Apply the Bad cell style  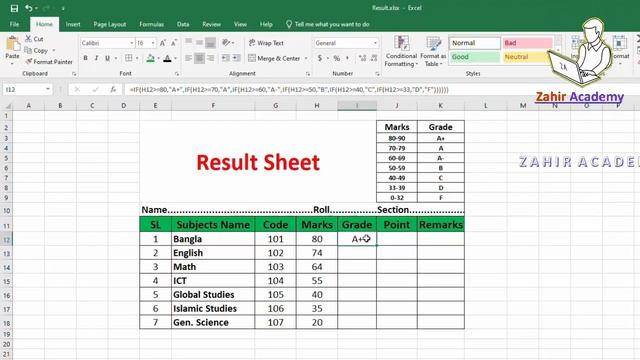tap(527, 43)
